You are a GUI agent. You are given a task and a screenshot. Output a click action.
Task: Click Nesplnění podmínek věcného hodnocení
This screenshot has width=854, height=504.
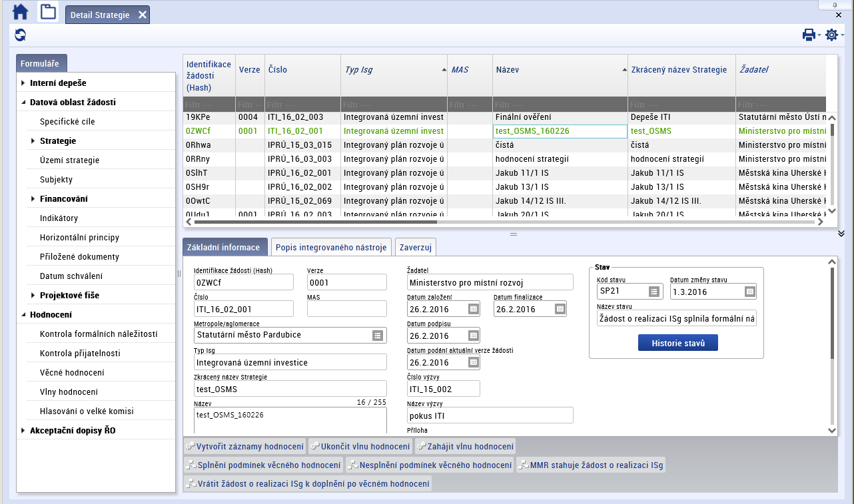(430, 465)
